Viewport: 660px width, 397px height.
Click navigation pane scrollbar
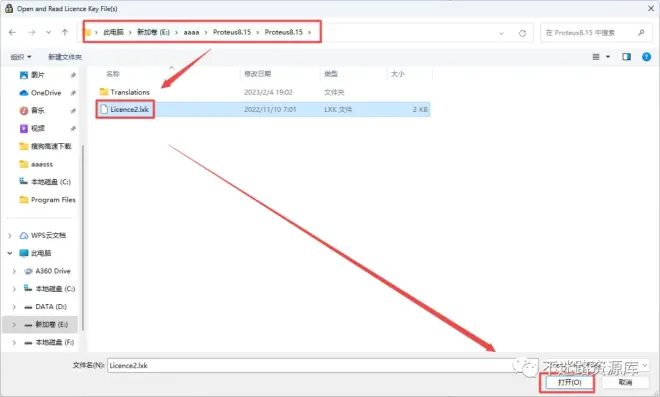point(82,238)
